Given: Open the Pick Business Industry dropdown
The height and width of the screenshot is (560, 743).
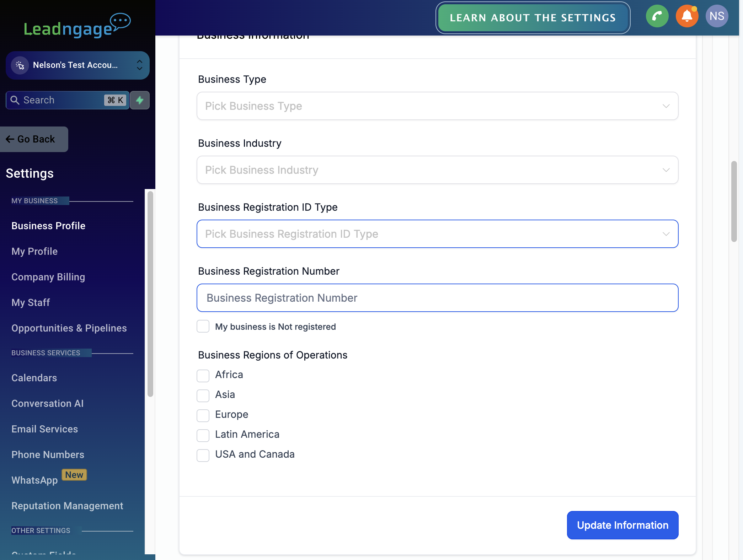Looking at the screenshot, I should (437, 170).
